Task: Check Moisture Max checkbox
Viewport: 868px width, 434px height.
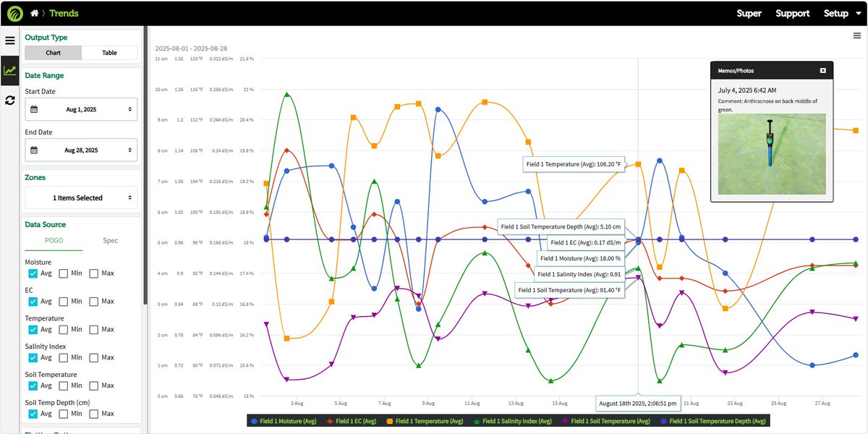Action: pos(94,273)
